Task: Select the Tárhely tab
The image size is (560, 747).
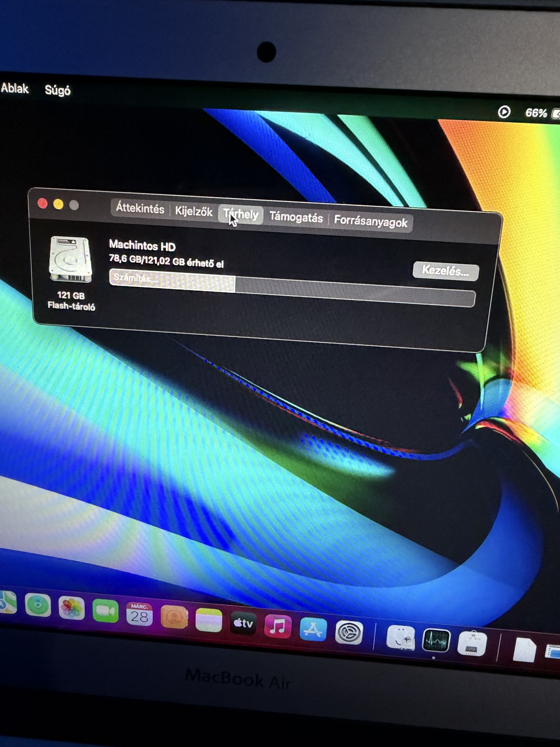Action: (241, 214)
